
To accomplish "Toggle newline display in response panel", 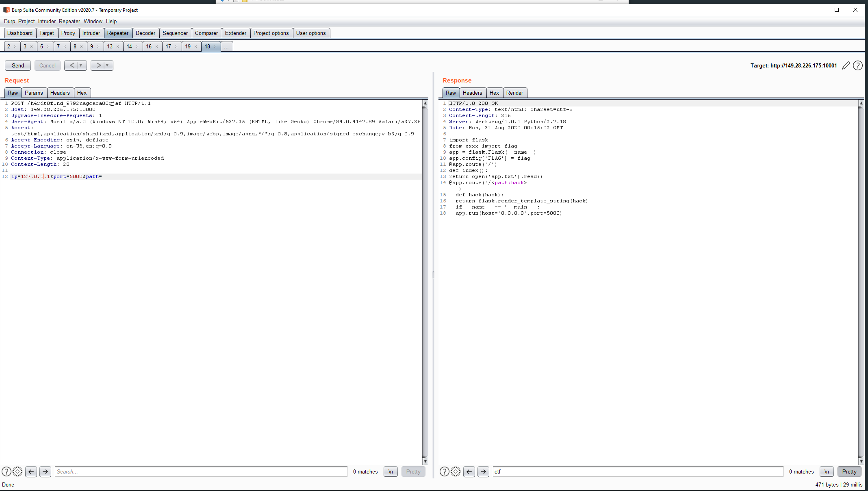I will (827, 471).
